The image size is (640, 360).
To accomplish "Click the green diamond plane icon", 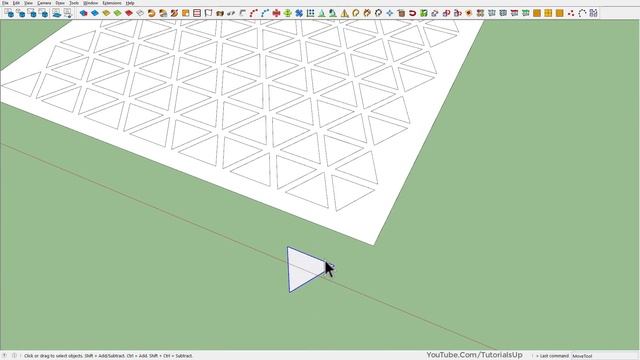I will [118, 13].
